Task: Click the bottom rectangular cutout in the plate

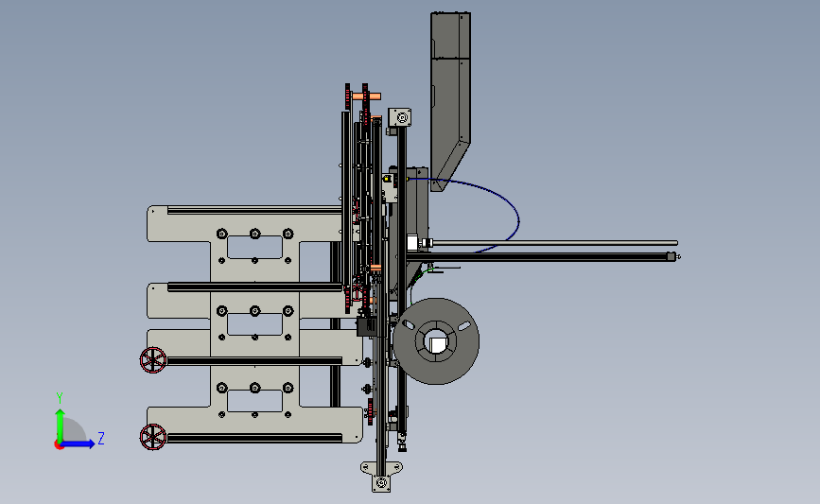Action: (x=254, y=401)
